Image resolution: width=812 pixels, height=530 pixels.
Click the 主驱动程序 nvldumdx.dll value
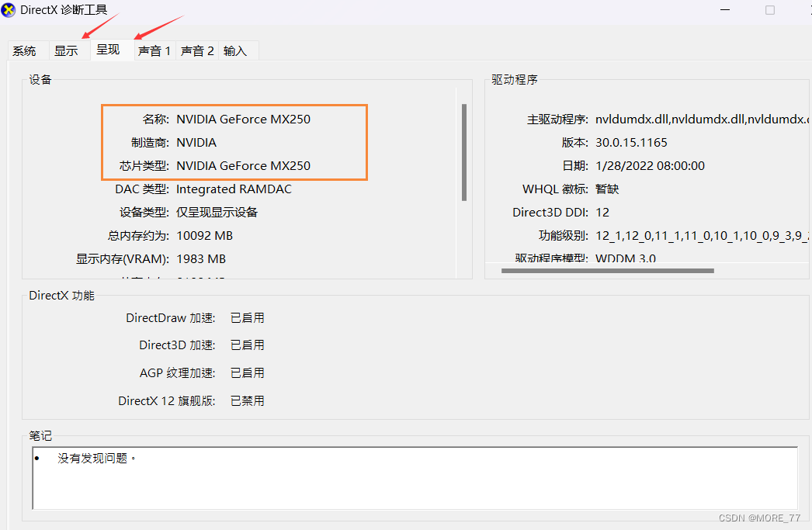point(702,120)
